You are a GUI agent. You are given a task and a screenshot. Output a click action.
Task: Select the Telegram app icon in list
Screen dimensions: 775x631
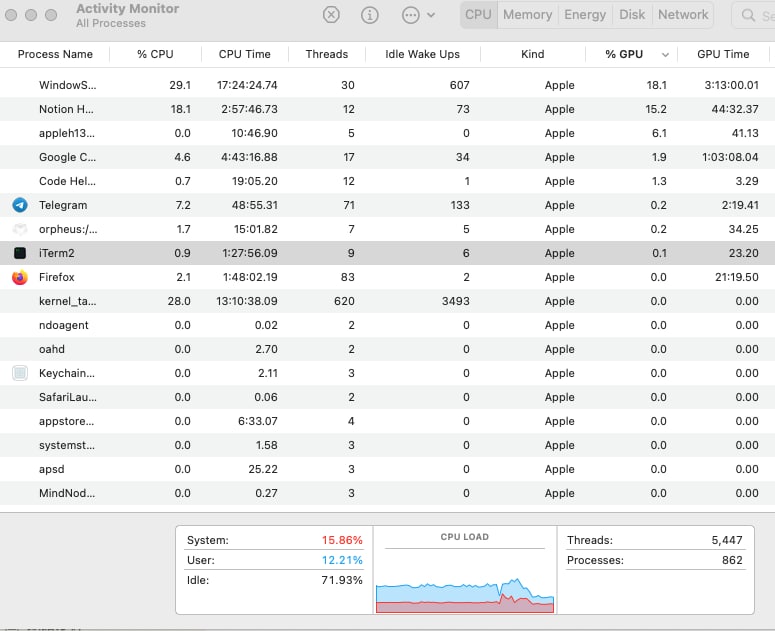click(20, 205)
